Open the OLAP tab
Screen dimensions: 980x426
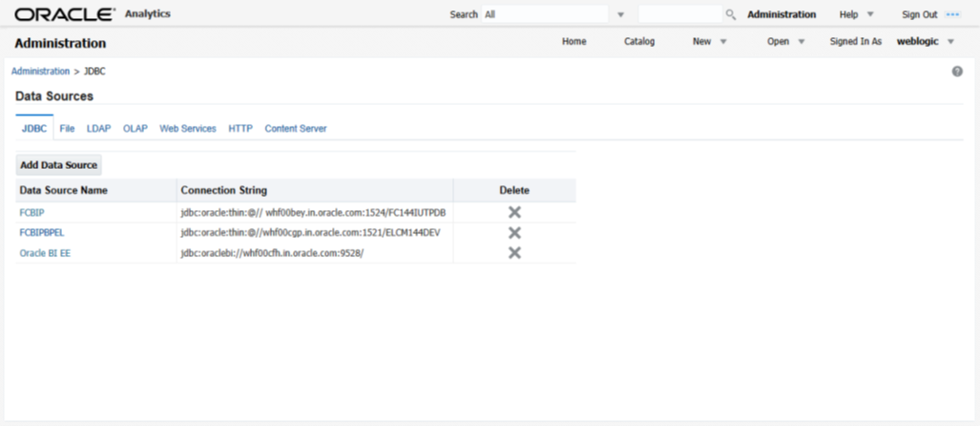pyautogui.click(x=136, y=128)
